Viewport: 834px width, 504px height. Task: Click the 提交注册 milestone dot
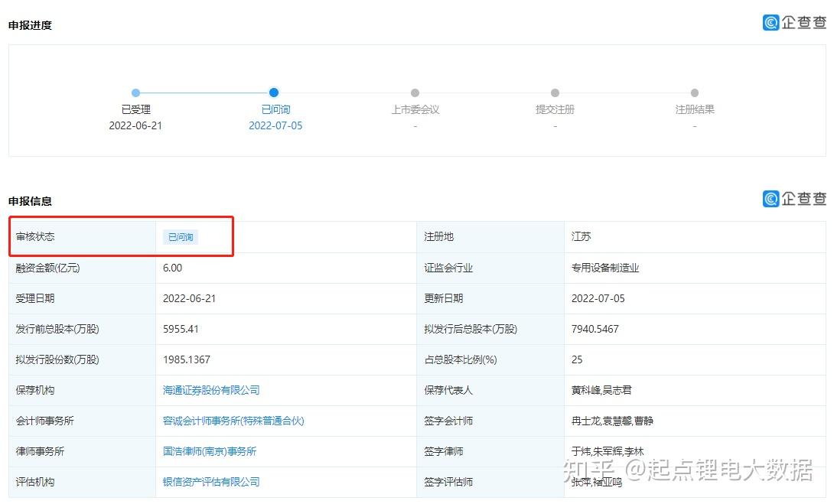pos(555,93)
